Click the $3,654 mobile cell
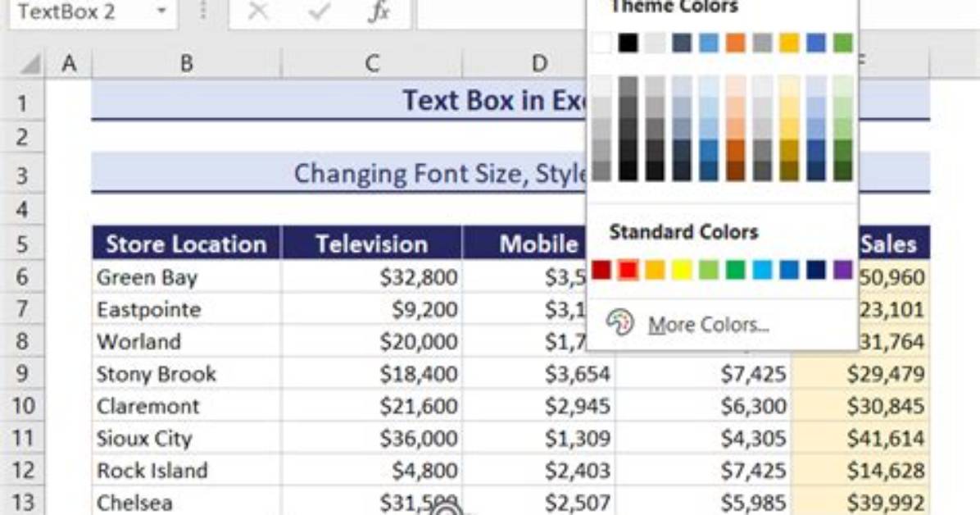 click(538, 374)
